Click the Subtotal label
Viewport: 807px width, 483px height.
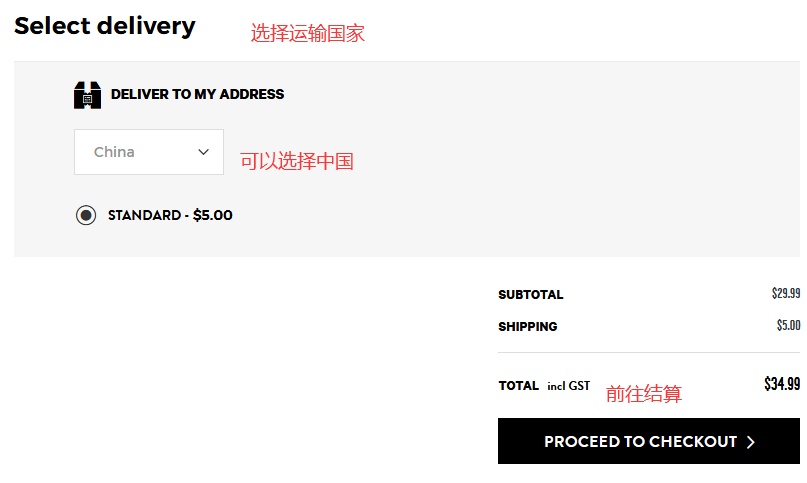530,295
